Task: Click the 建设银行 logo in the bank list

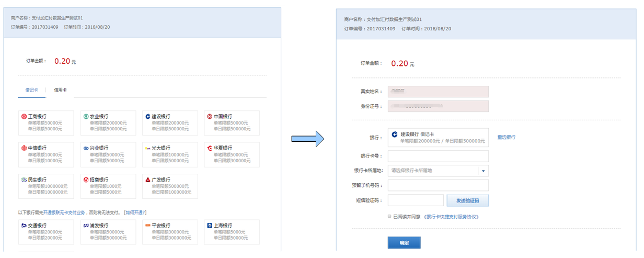Action: tap(148, 116)
